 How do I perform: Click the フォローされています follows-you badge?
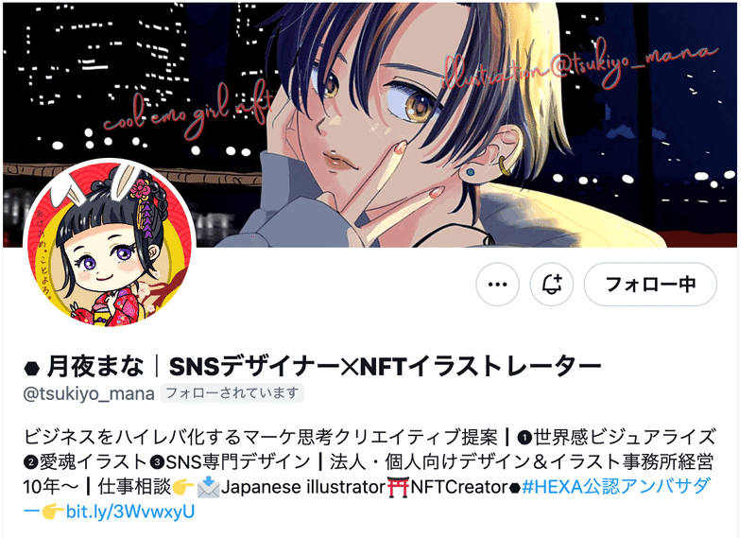(x=232, y=393)
